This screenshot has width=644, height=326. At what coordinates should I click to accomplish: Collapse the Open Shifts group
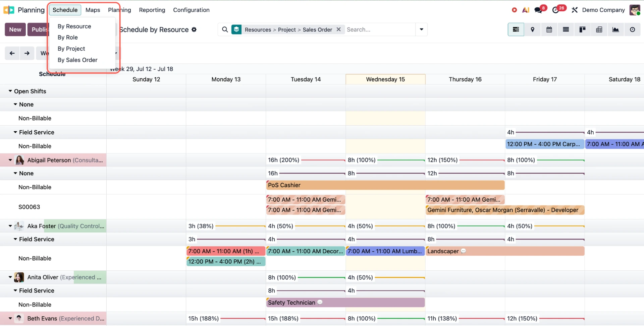pos(10,91)
